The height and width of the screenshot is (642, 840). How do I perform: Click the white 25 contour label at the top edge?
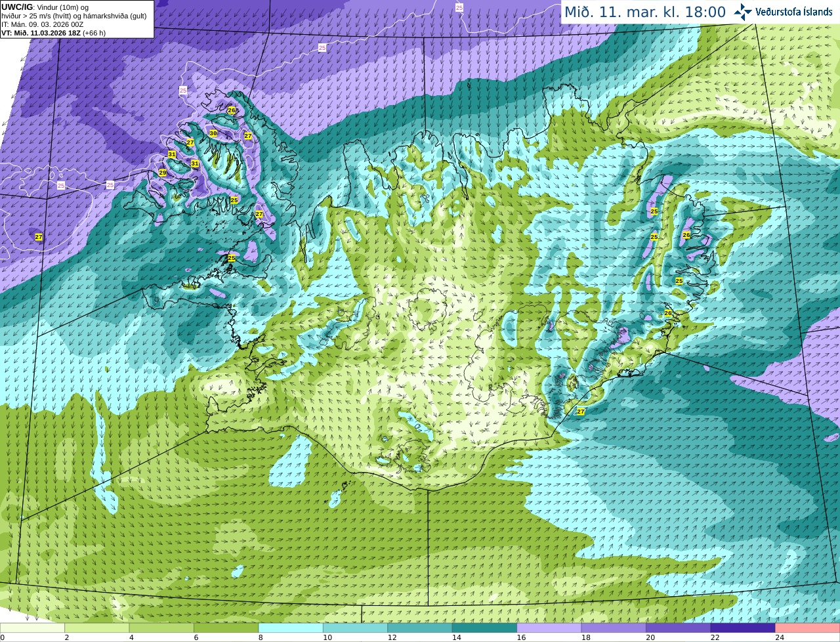[459, 7]
